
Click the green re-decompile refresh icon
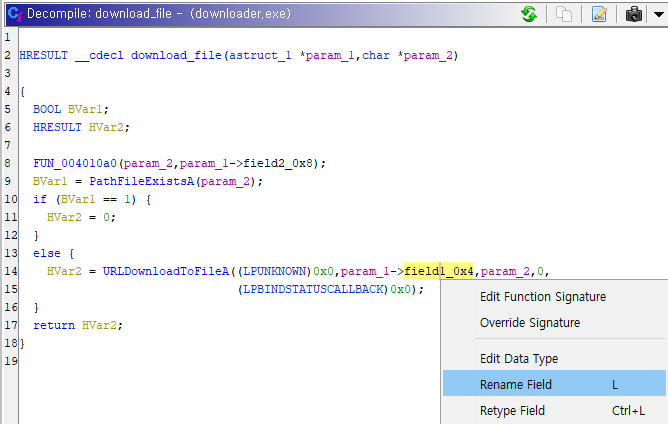[529, 14]
